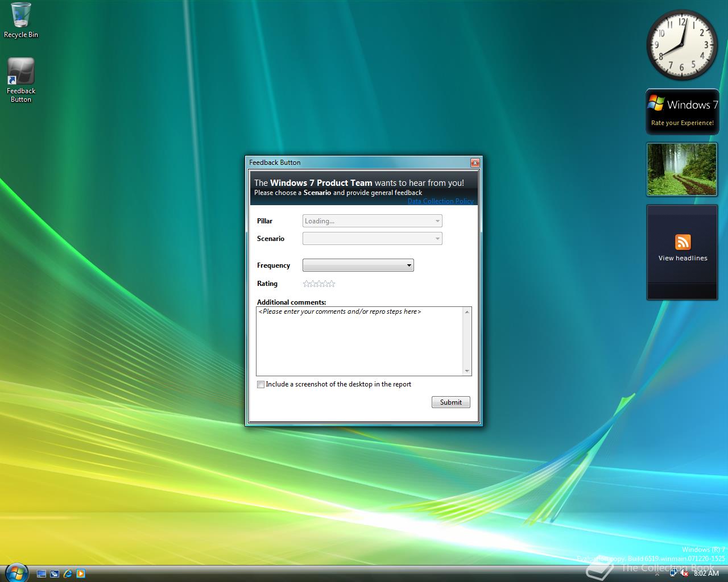
Task: Select the fifth rating star
Action: pyautogui.click(x=332, y=284)
